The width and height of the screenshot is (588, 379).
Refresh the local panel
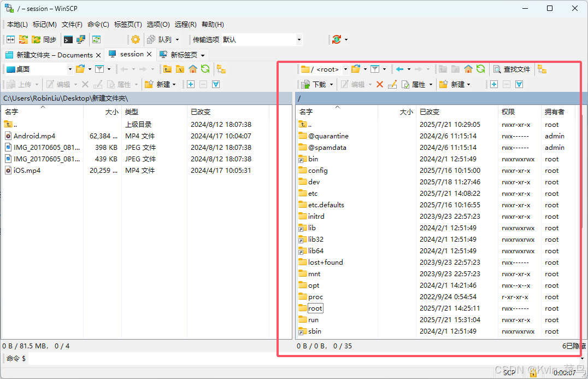[x=205, y=69]
